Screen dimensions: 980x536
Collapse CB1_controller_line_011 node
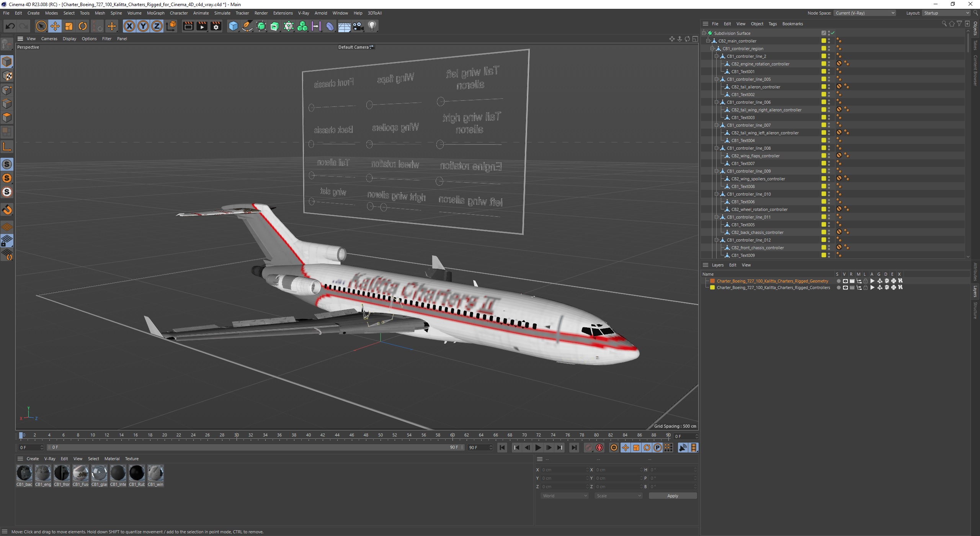(717, 217)
